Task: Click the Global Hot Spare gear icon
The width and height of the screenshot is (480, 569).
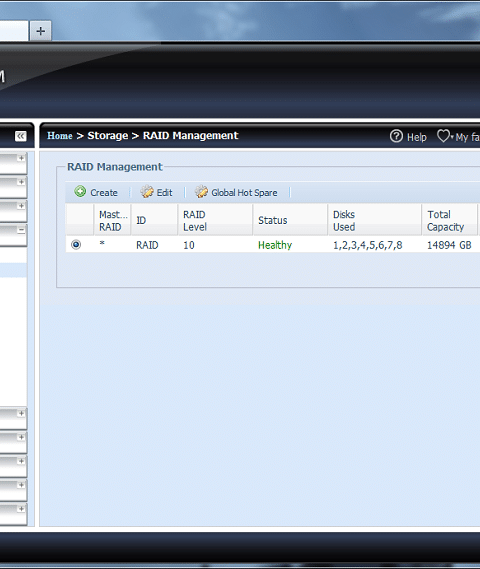Action: 201,192
